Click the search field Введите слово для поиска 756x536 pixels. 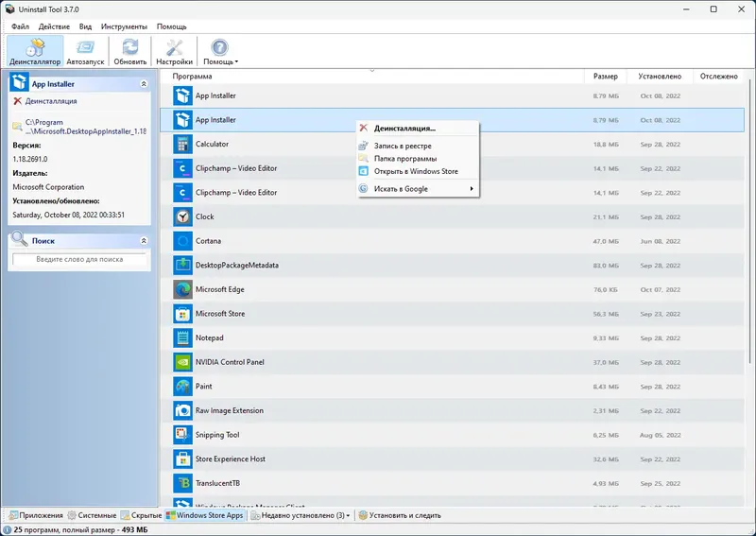click(x=79, y=260)
